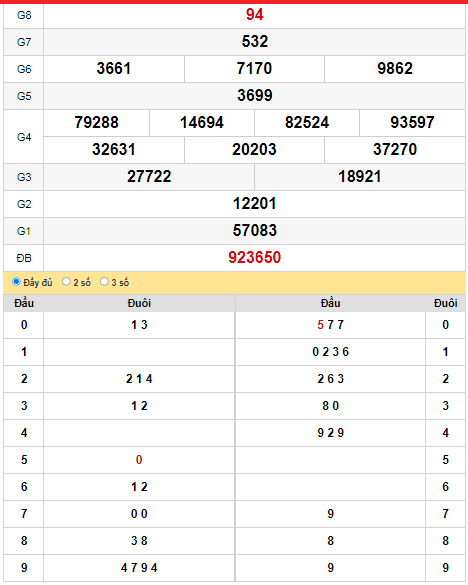Click the right Đuôi column header
The image size is (468, 585).
446,303
